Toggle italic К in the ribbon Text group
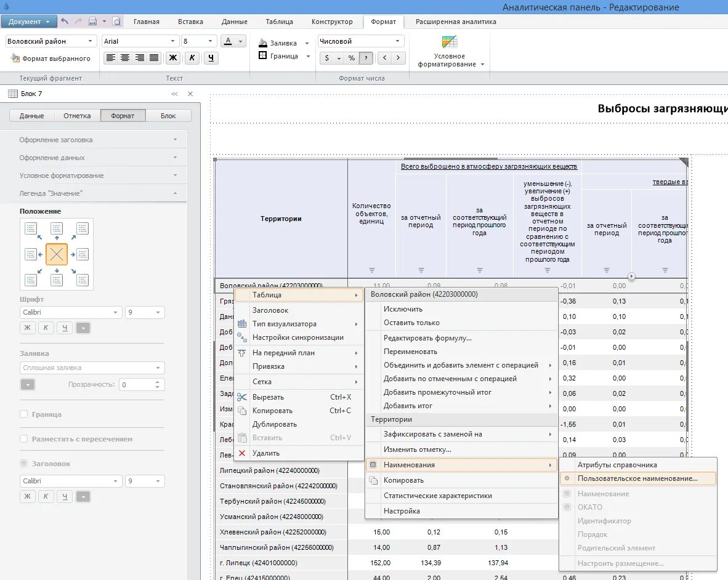The height and width of the screenshot is (580, 728). tap(192, 58)
